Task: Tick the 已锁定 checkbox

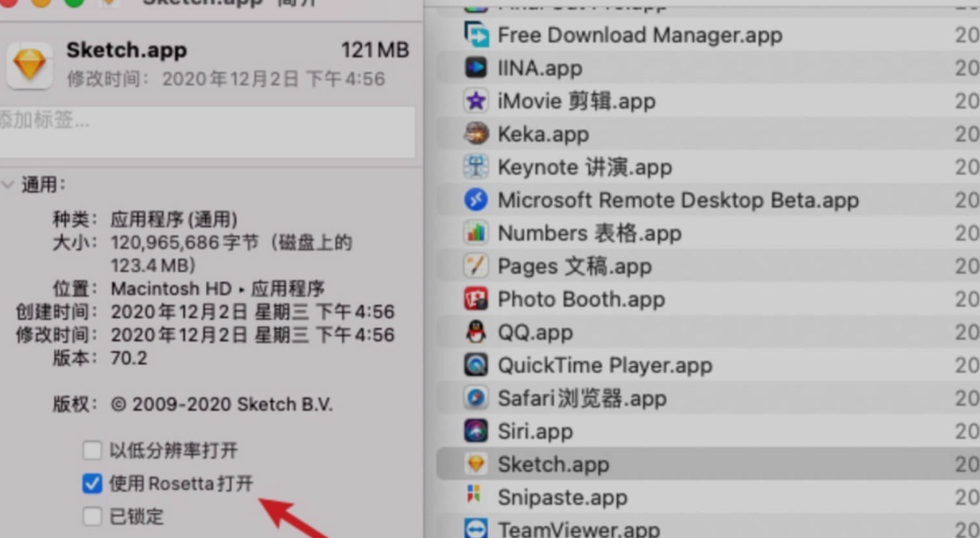Action: tap(92, 516)
